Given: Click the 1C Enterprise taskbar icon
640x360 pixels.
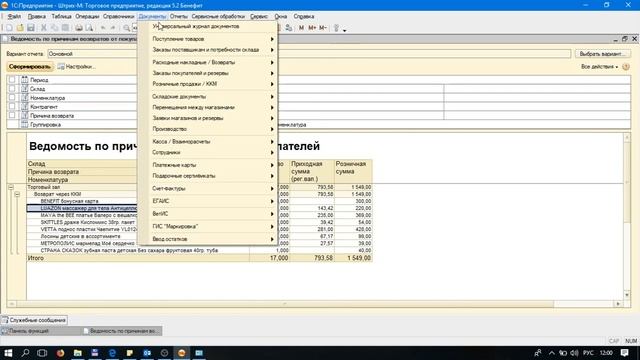Looking at the screenshot, I should tap(182, 353).
